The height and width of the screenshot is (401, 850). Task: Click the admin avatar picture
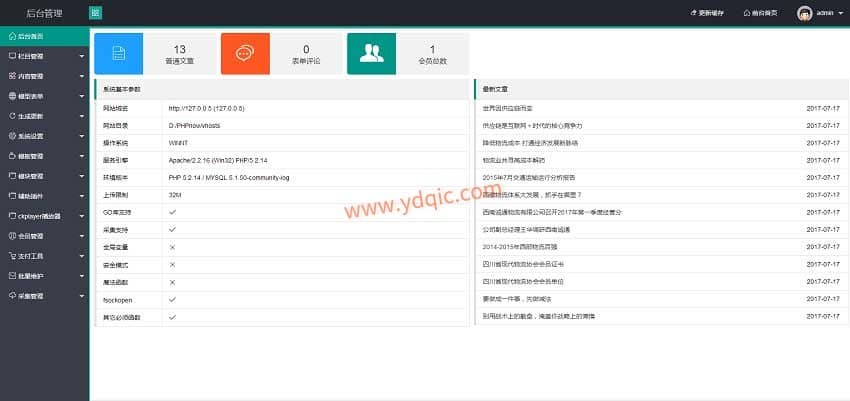click(x=804, y=13)
